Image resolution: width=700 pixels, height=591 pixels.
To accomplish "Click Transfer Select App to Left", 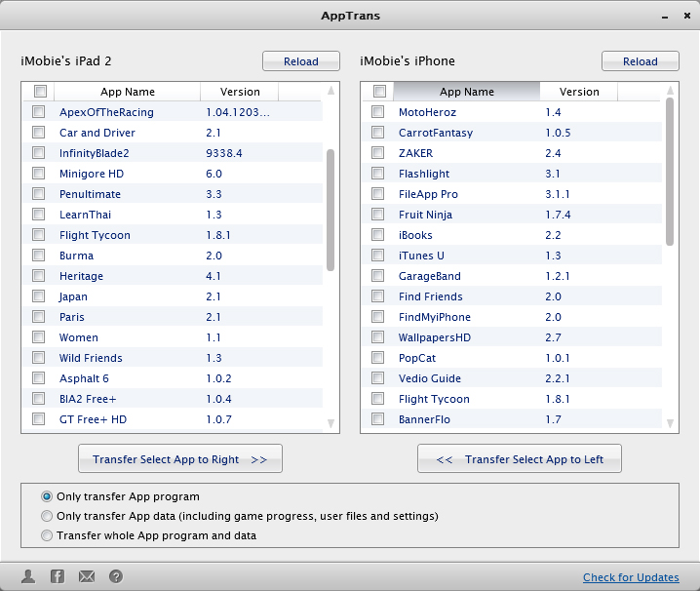I will point(520,458).
